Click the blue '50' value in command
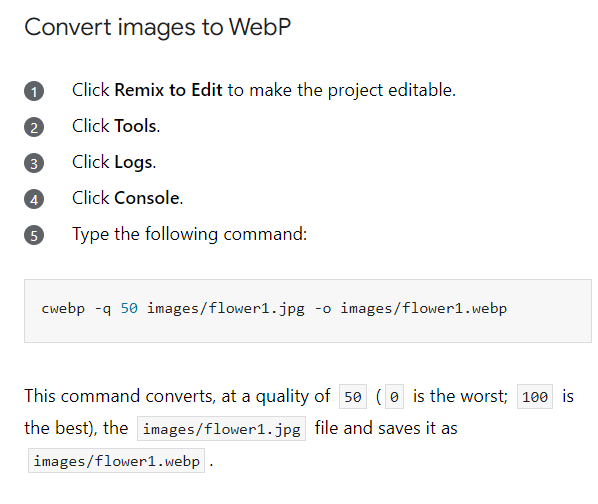The image size is (598, 504). tap(129, 308)
